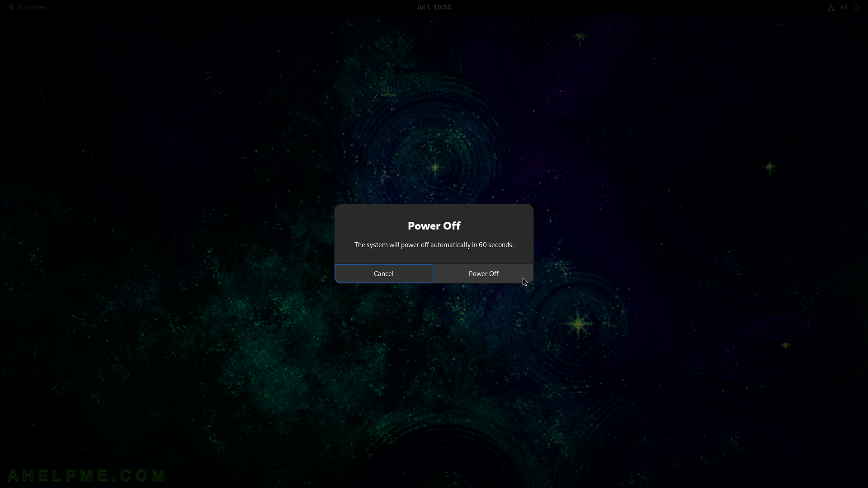Open the power icon system menu
The width and height of the screenshot is (868, 488).
click(x=856, y=7)
